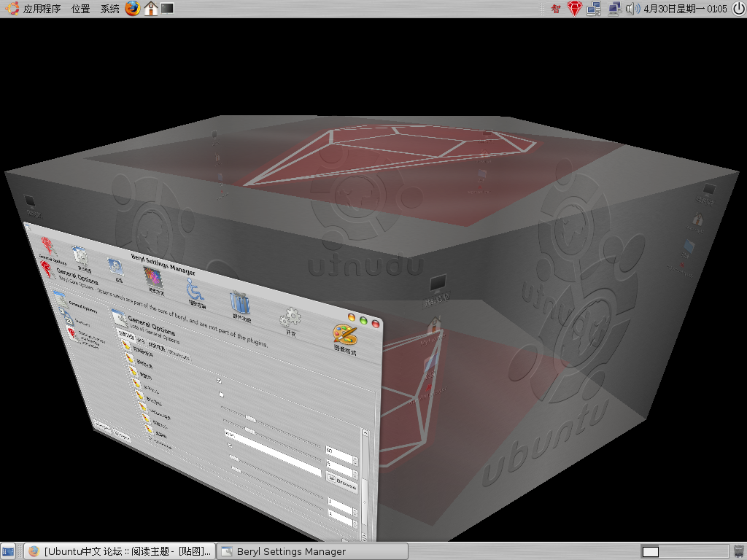
Task: Click the slider paired with the value 5
Action: (274, 440)
